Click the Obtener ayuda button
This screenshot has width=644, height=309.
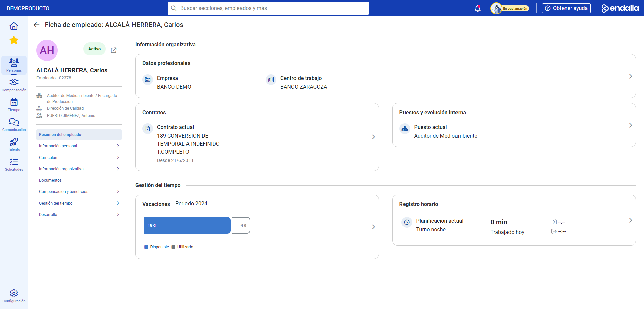pos(566,8)
